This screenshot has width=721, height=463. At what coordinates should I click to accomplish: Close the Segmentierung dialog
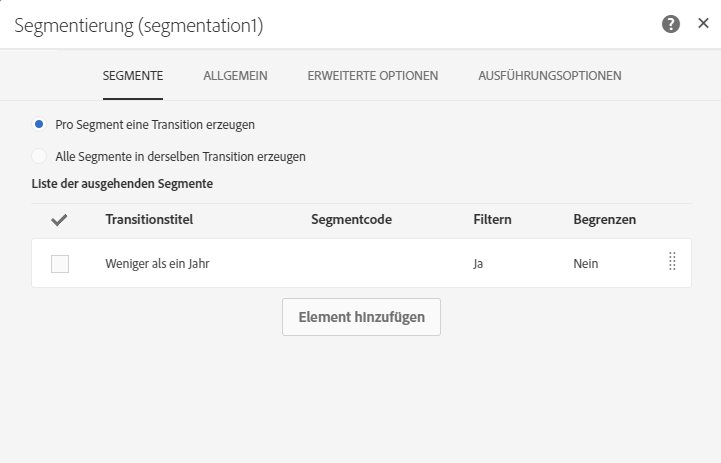[x=703, y=24]
